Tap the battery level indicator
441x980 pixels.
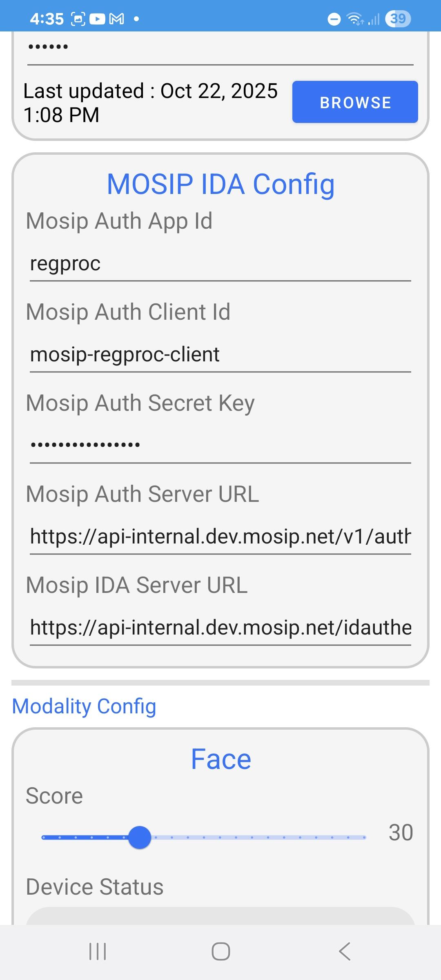click(x=398, y=19)
